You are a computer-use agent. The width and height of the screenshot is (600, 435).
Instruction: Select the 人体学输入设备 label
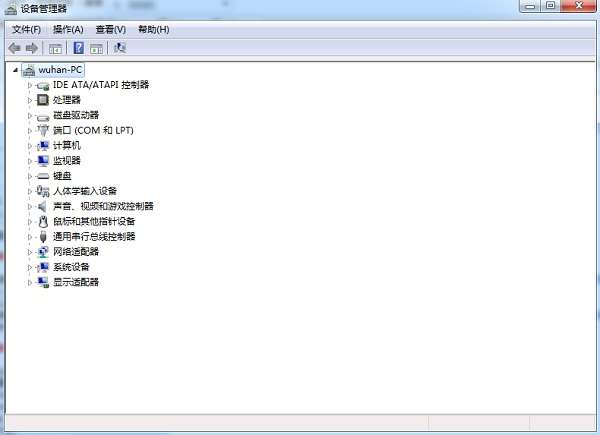click(x=85, y=191)
